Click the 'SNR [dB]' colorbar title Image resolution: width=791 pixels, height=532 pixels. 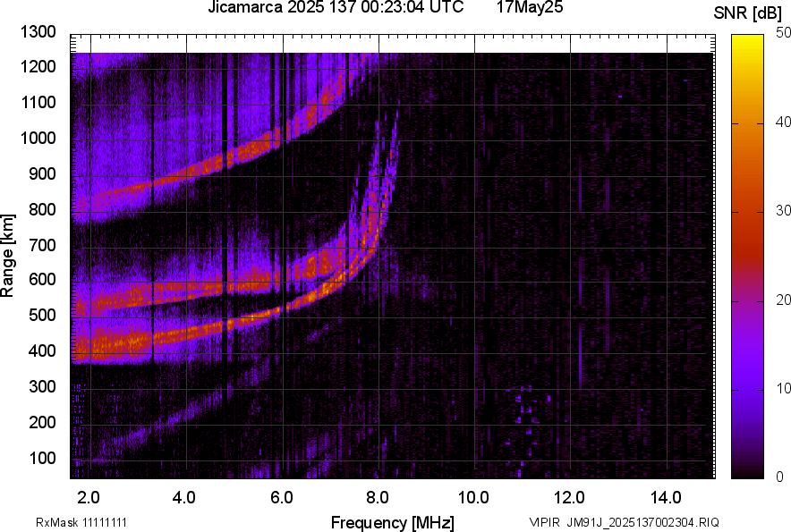pyautogui.click(x=747, y=13)
